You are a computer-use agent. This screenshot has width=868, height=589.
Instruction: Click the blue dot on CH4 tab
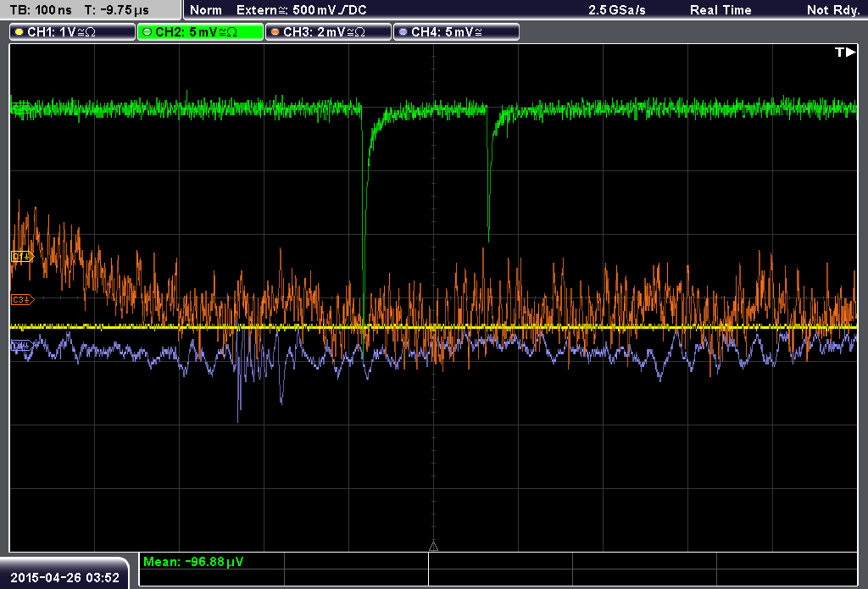pyautogui.click(x=403, y=32)
